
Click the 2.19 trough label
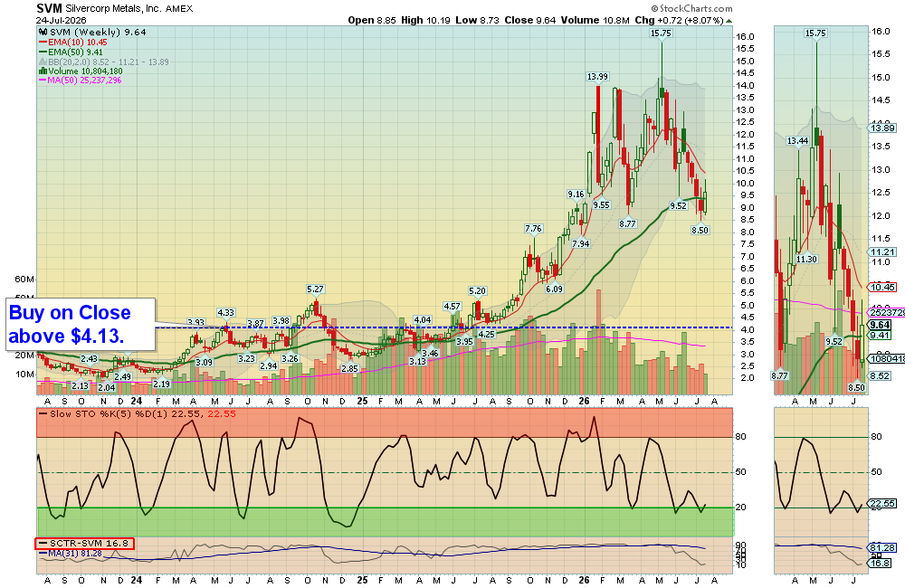(x=161, y=384)
